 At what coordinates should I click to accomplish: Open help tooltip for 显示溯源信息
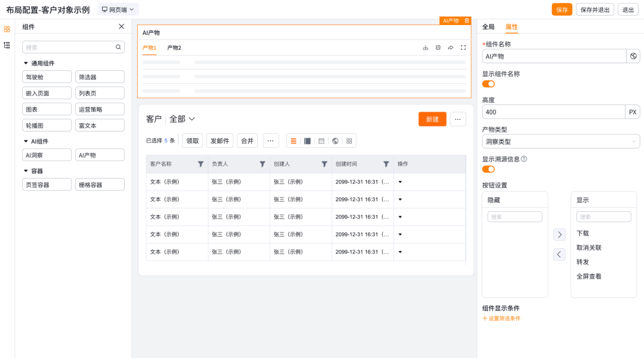(524, 159)
